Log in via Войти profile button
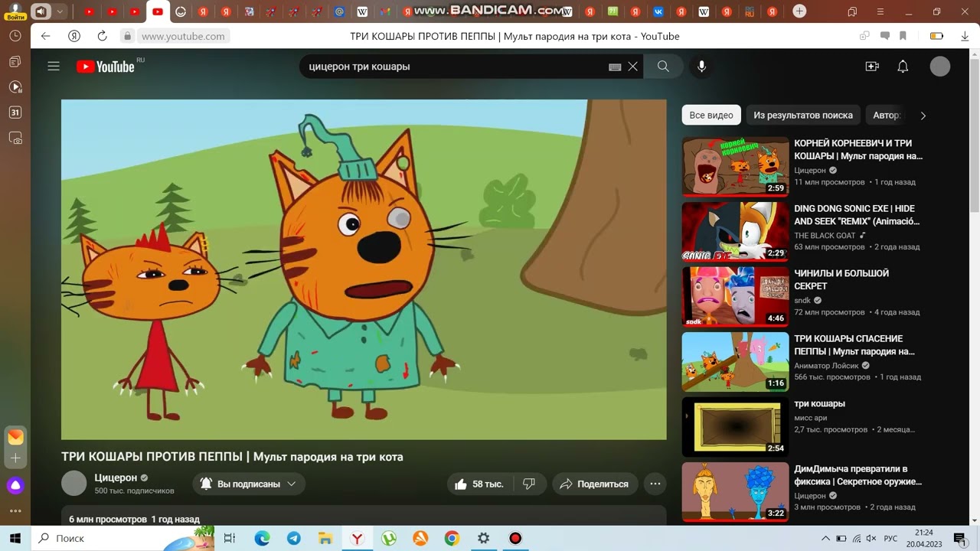Screen dimensions: 980x551 pyautogui.click(x=15, y=11)
